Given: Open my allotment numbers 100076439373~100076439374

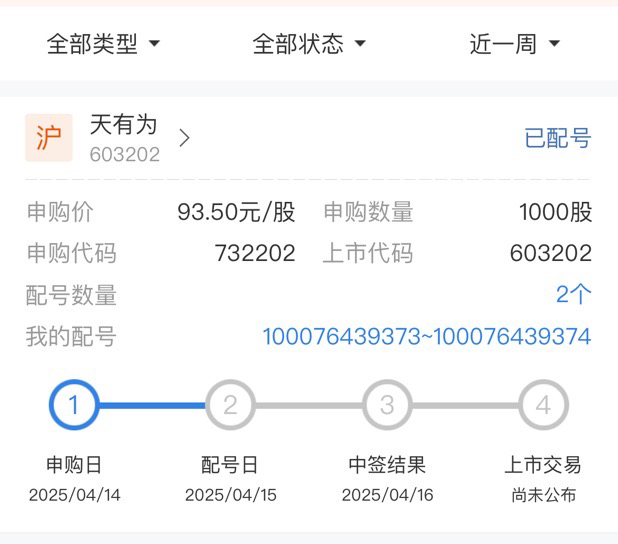Looking at the screenshot, I should [x=427, y=336].
